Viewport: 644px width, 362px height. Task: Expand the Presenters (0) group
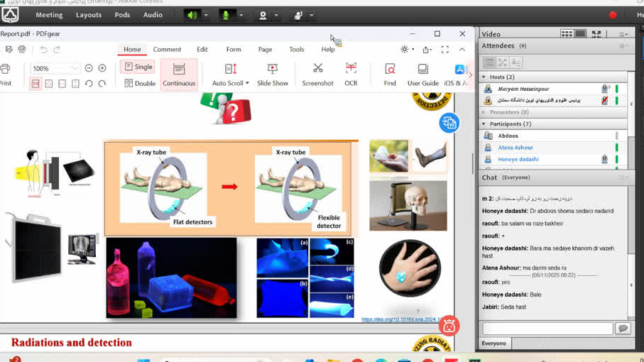tap(484, 112)
